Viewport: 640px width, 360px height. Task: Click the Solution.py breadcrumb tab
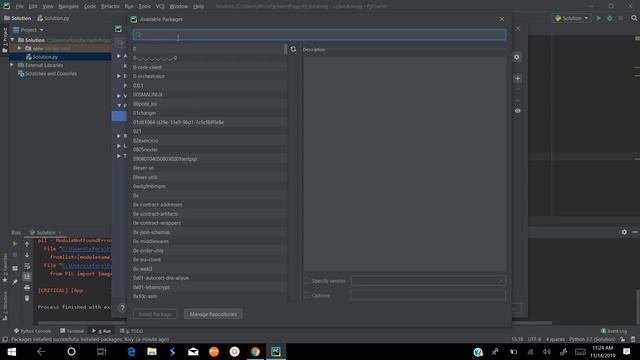point(53,18)
